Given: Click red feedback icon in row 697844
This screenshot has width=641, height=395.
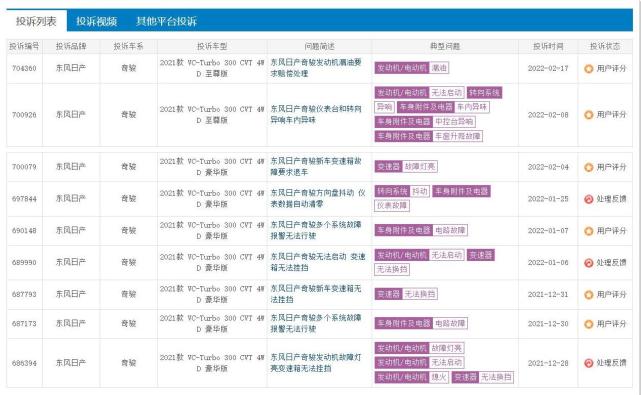Looking at the screenshot, I should tap(588, 199).
